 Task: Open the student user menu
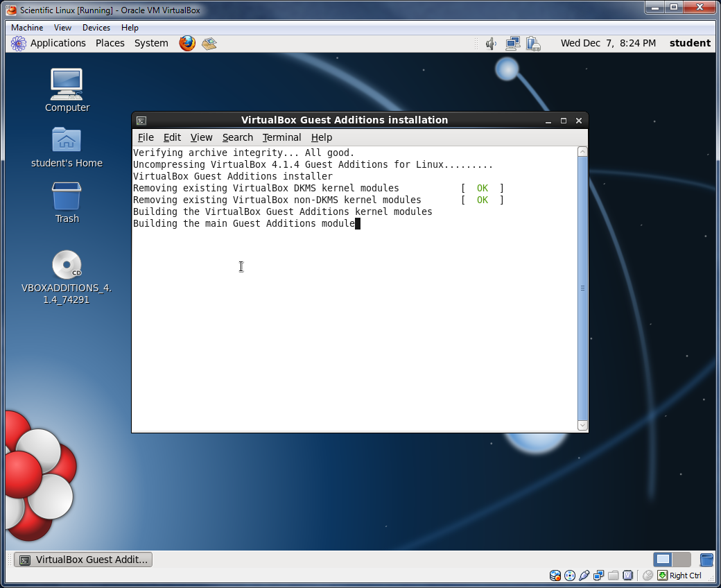(x=690, y=43)
